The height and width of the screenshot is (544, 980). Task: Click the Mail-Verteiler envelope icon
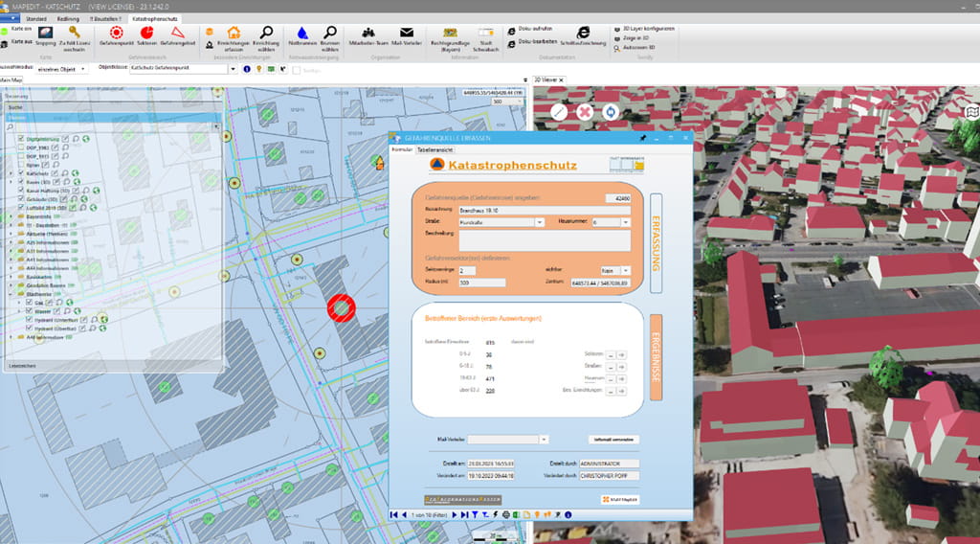407,34
